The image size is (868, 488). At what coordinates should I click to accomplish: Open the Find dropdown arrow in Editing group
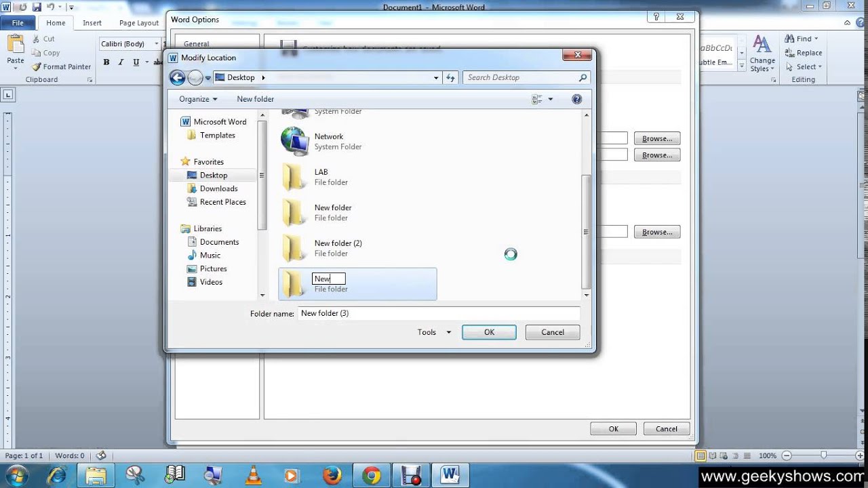point(816,39)
